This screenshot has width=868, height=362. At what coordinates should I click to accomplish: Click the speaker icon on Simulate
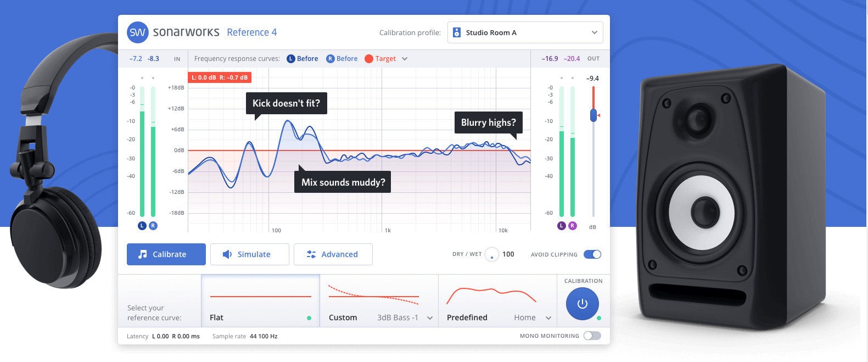point(227,254)
